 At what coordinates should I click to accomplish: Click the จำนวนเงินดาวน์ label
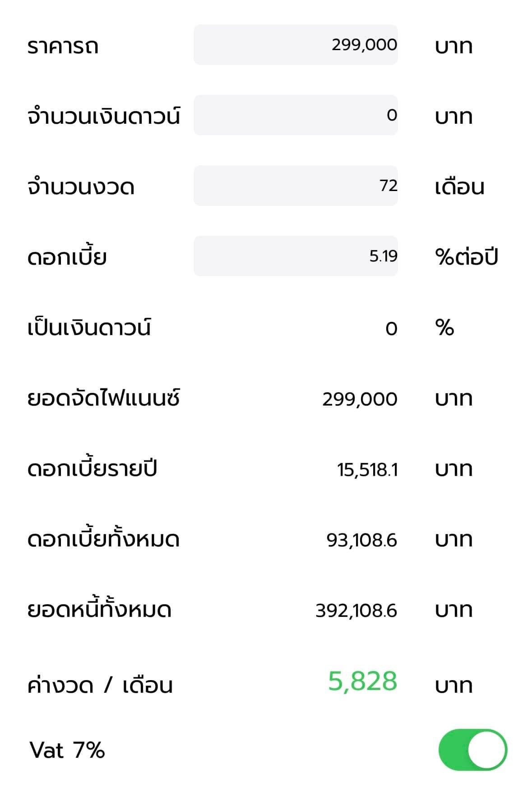point(103,116)
